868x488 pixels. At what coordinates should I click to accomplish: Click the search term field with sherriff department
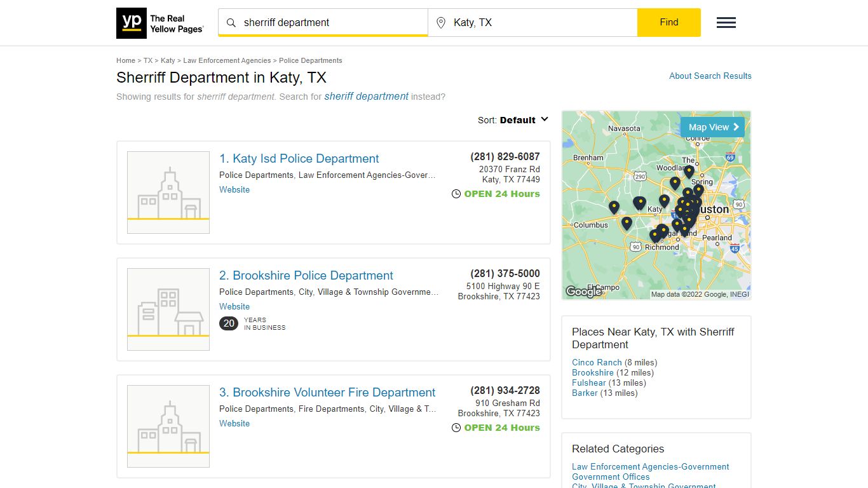pyautogui.click(x=323, y=22)
